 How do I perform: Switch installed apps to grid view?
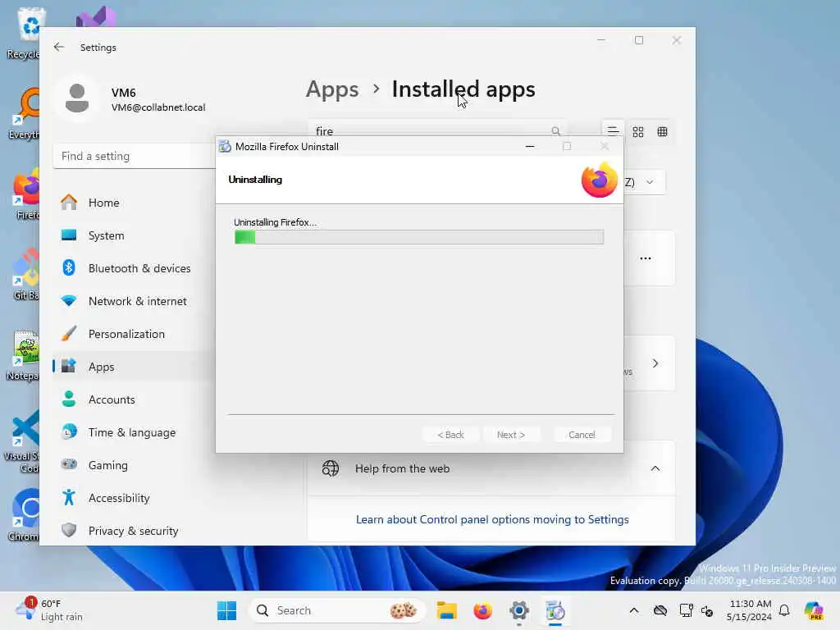pyautogui.click(x=637, y=132)
